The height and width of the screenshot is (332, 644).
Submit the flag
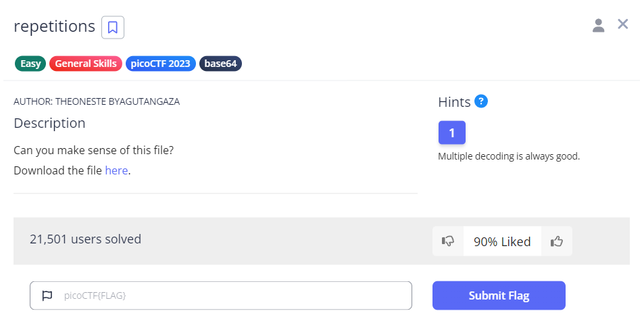tap(499, 295)
